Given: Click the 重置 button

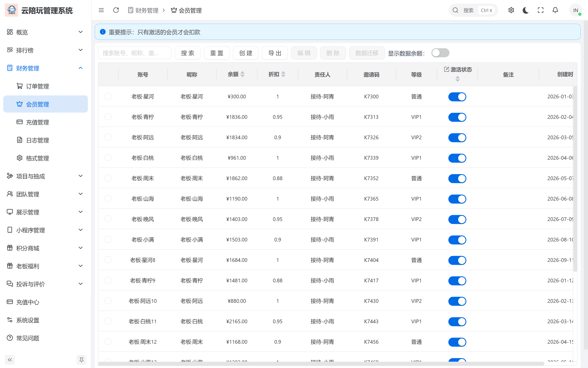Looking at the screenshot, I should (x=217, y=53).
